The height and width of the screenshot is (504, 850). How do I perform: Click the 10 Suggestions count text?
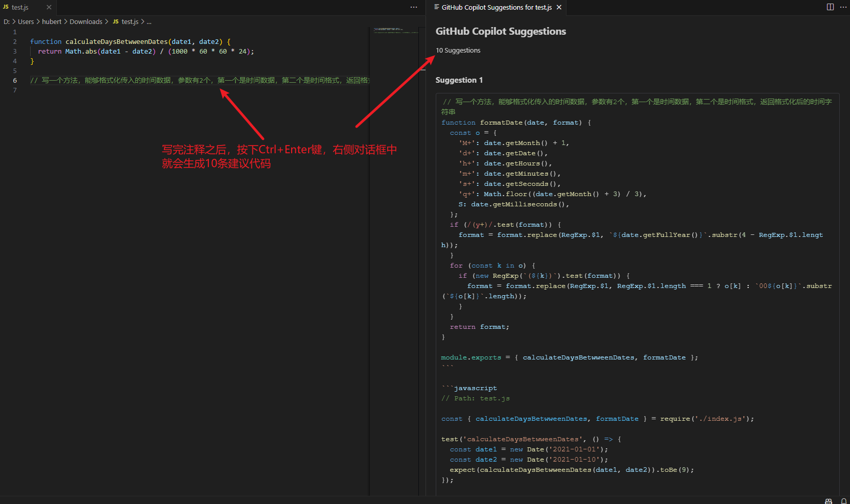tap(458, 50)
